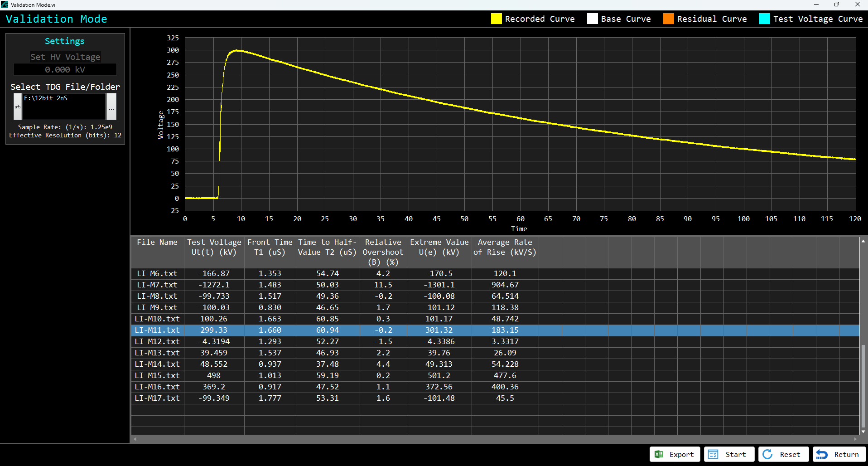Screen dimensions: 868x466
Task: Start the validation run
Action: tap(729, 454)
